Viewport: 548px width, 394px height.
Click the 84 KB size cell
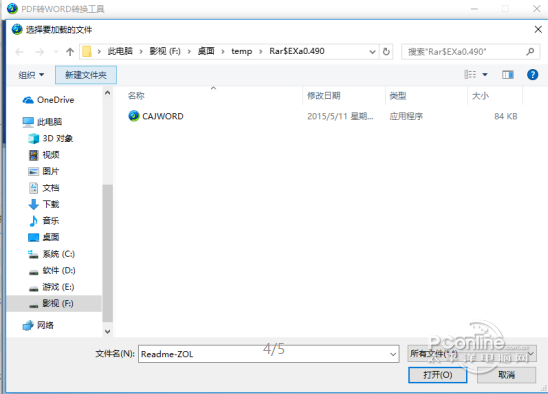(x=506, y=116)
